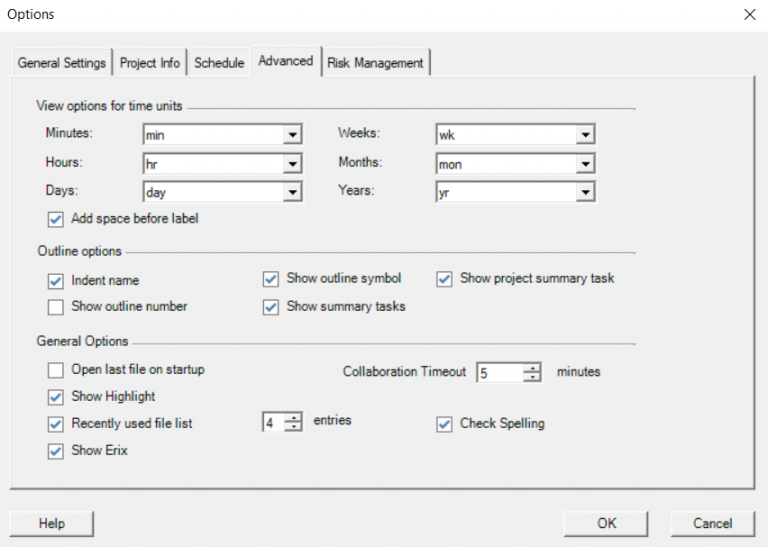This screenshot has height=547, width=768.
Task: Open the Project Info tab
Action: 150,62
